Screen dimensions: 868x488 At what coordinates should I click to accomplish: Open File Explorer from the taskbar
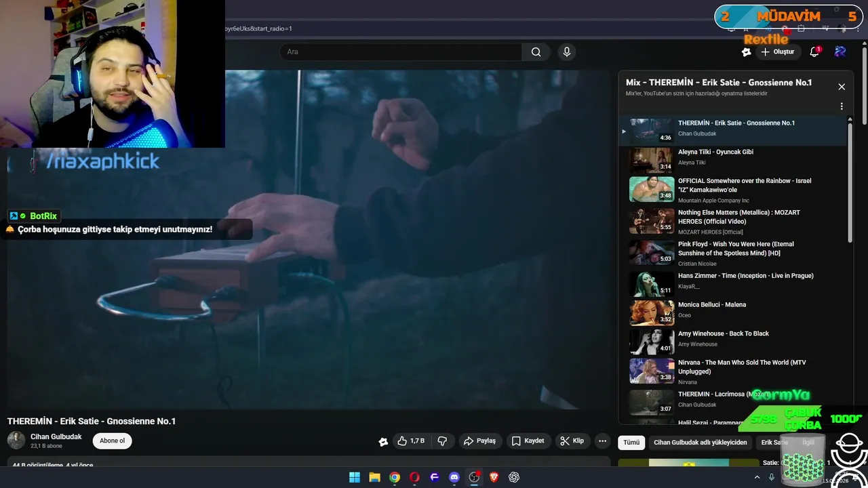[x=374, y=477]
